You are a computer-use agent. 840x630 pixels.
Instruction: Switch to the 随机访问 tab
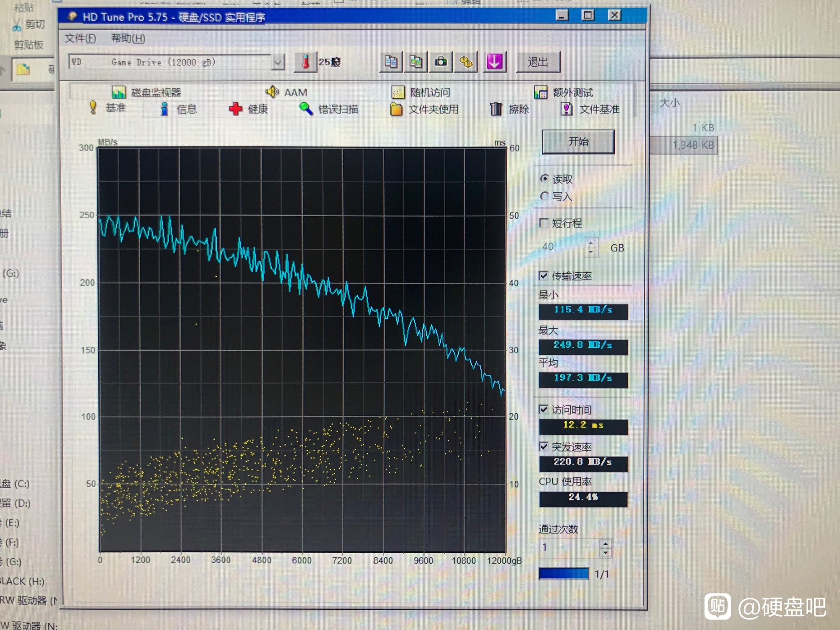coord(420,92)
